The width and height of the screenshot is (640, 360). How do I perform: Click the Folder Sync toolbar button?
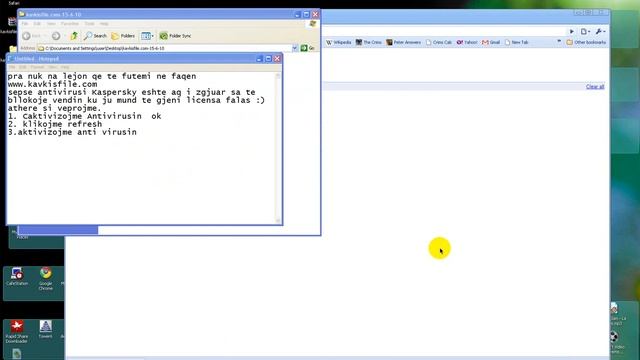click(x=175, y=36)
